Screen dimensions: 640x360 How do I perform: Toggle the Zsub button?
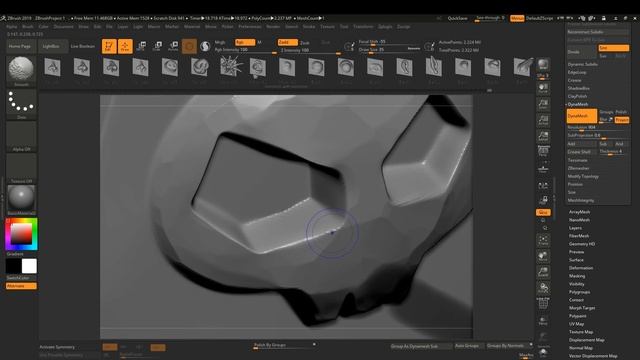(305, 42)
